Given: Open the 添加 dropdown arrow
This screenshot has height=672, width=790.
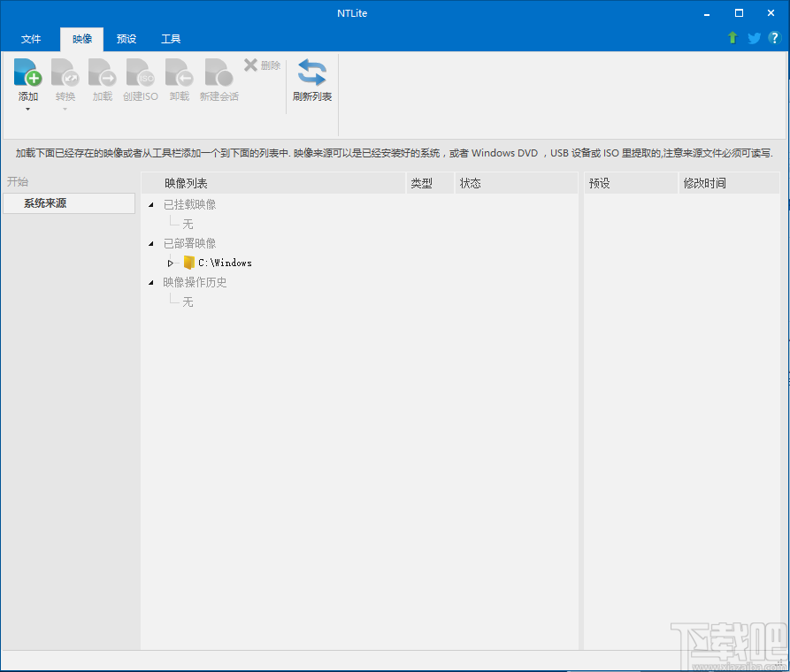Looking at the screenshot, I should pyautogui.click(x=27, y=107).
